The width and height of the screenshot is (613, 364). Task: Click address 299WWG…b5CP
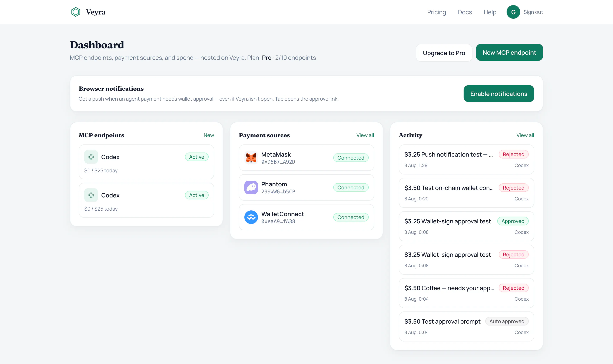pyautogui.click(x=278, y=191)
